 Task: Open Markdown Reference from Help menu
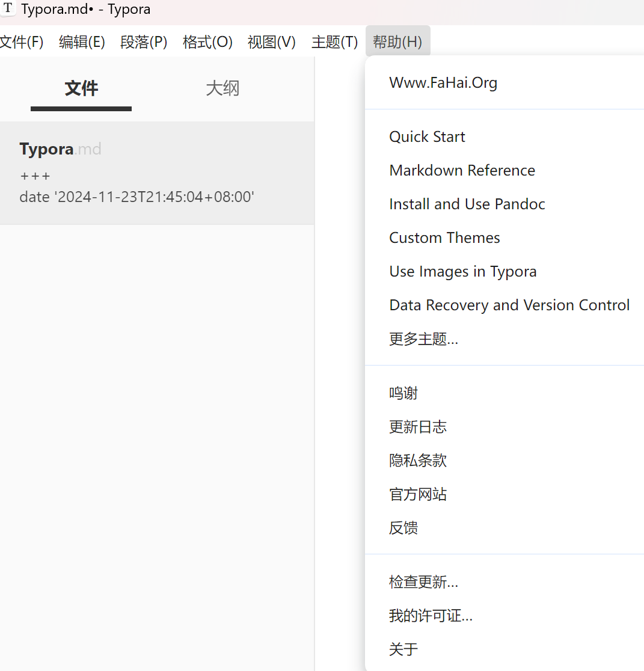click(462, 171)
